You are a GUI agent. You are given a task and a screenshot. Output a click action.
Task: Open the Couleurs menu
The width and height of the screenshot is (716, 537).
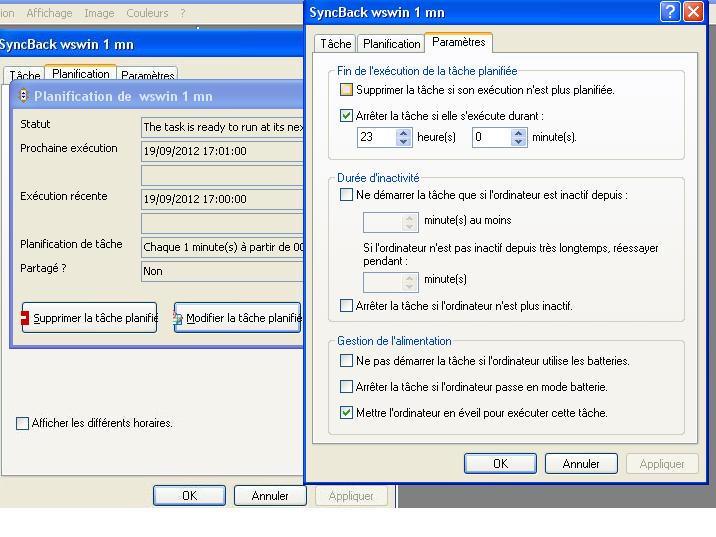tap(147, 13)
